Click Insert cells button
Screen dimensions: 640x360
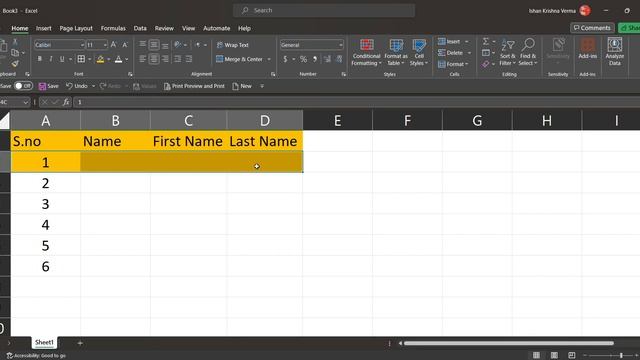(x=449, y=42)
